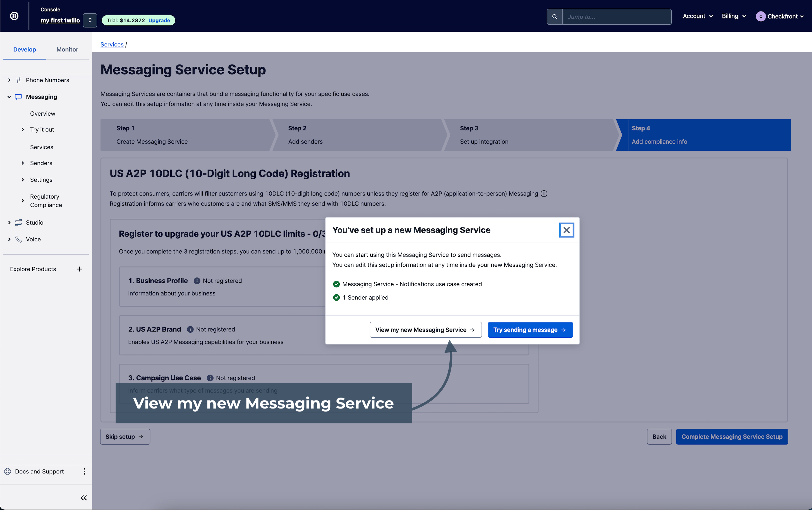Click the search magnifier icon
Image resolution: width=812 pixels, height=510 pixels.
(554, 16)
